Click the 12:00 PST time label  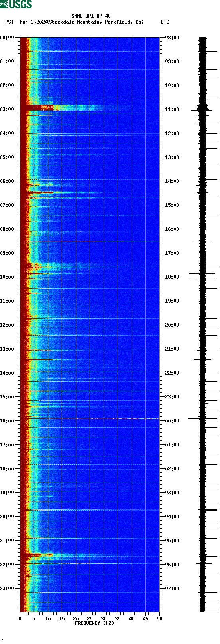[x=7, y=325]
